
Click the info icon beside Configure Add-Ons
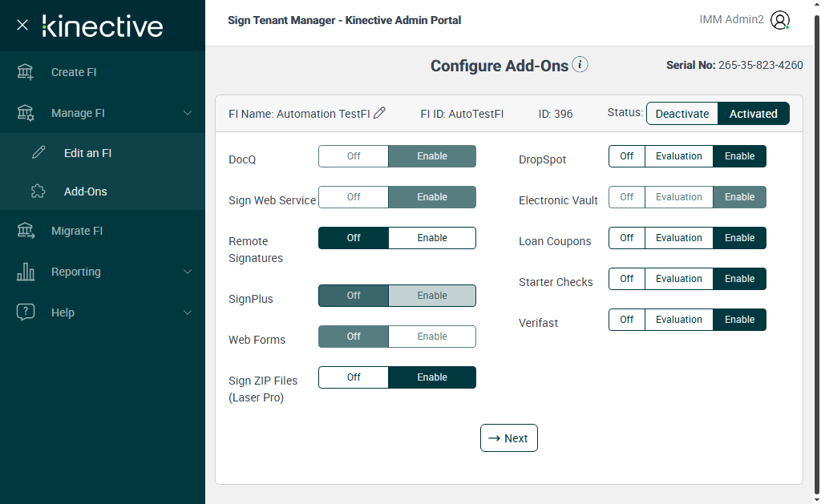(x=580, y=64)
